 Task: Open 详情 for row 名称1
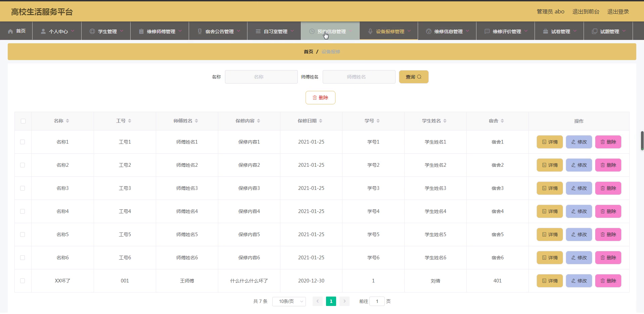point(550,142)
